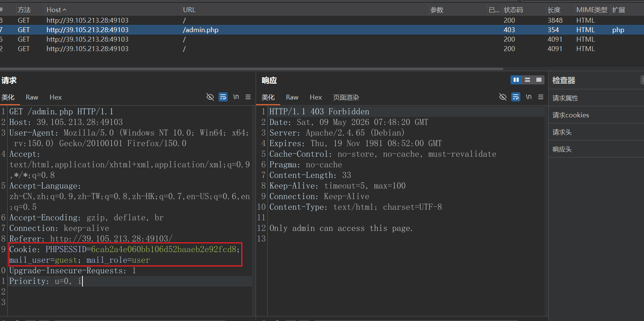Click the PHPSESSID cookie value

tap(164, 249)
